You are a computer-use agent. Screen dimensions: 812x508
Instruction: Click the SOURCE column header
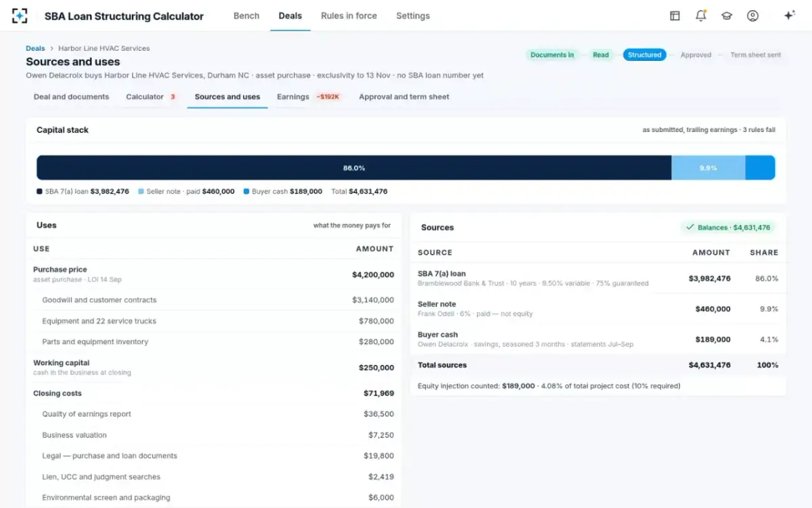coord(435,252)
